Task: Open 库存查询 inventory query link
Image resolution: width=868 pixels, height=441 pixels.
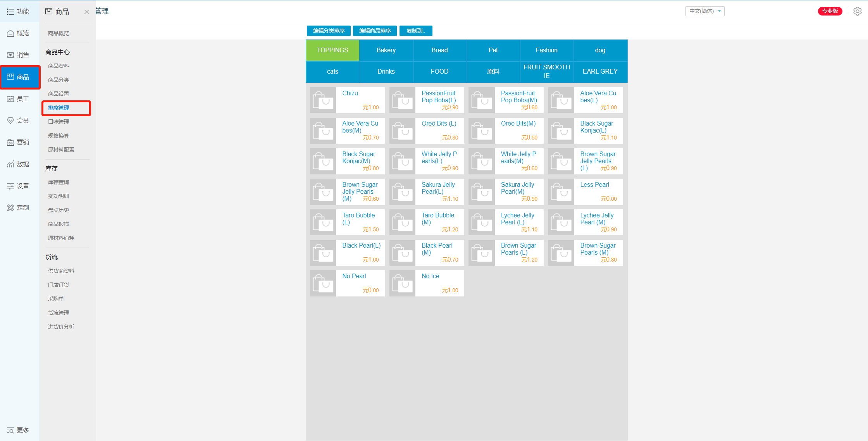Action: pyautogui.click(x=59, y=182)
